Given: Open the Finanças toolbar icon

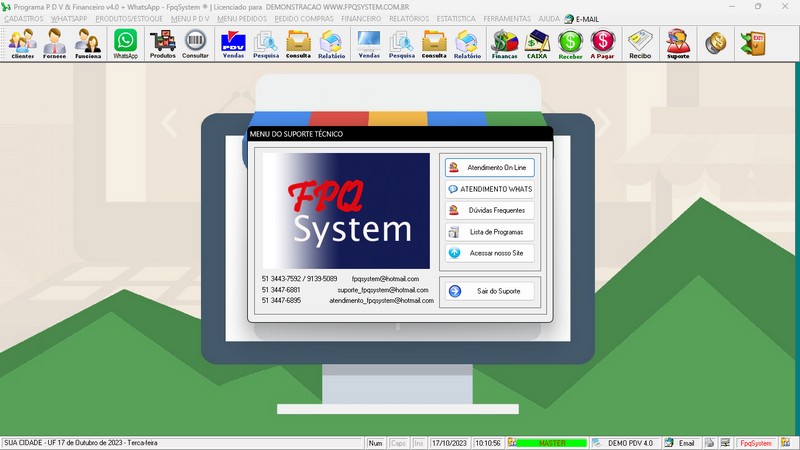Looking at the screenshot, I should pos(505,44).
